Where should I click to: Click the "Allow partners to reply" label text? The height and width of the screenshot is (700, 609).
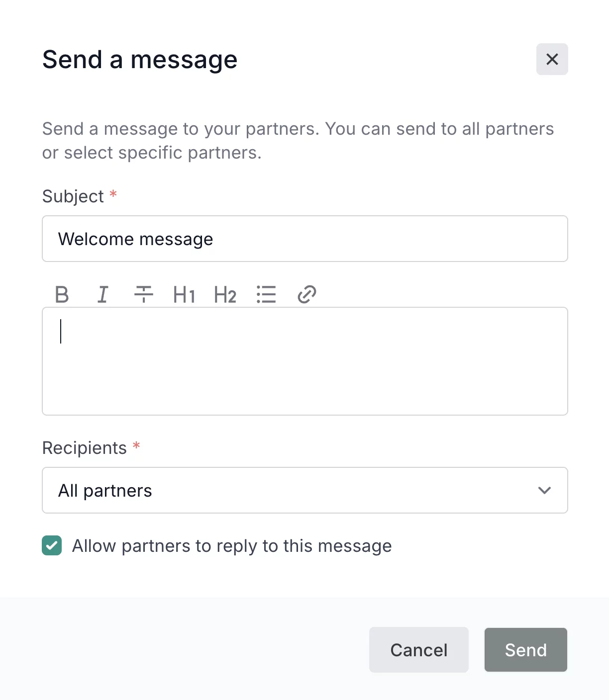click(232, 546)
